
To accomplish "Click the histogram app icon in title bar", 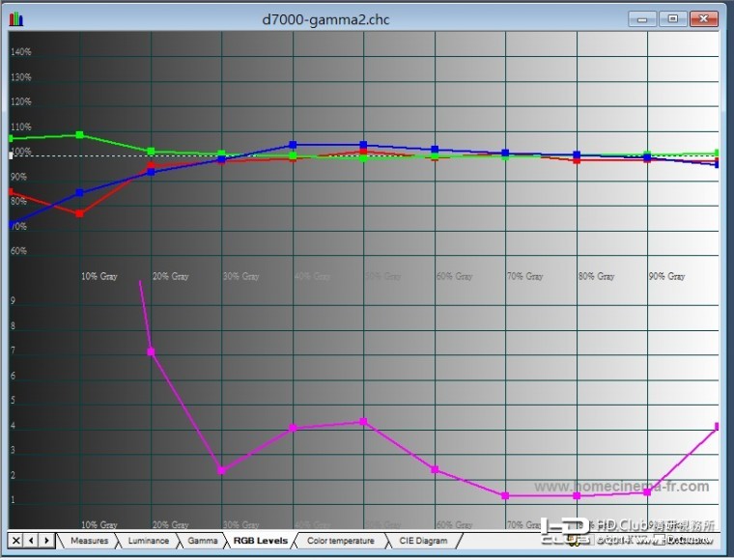I will tap(16, 19).
